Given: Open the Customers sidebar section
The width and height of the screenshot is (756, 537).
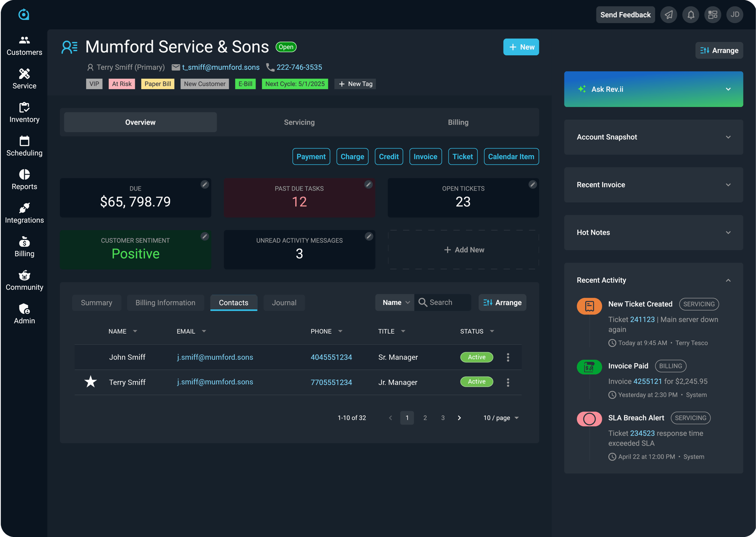Looking at the screenshot, I should (24, 46).
